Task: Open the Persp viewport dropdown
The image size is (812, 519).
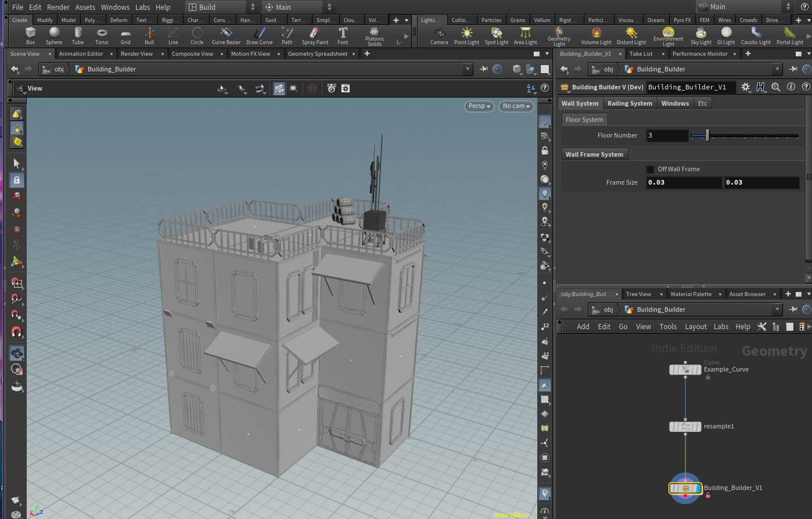Action: tap(480, 106)
